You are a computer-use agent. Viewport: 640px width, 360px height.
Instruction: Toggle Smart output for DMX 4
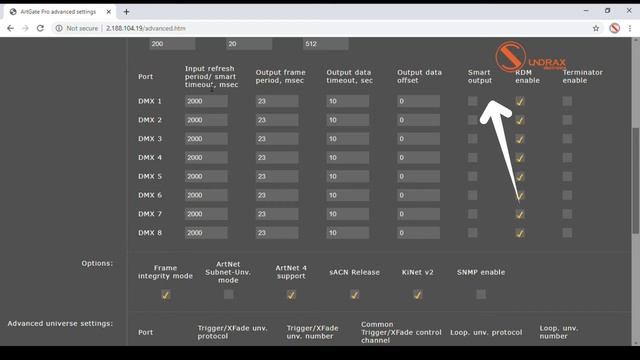click(472, 158)
